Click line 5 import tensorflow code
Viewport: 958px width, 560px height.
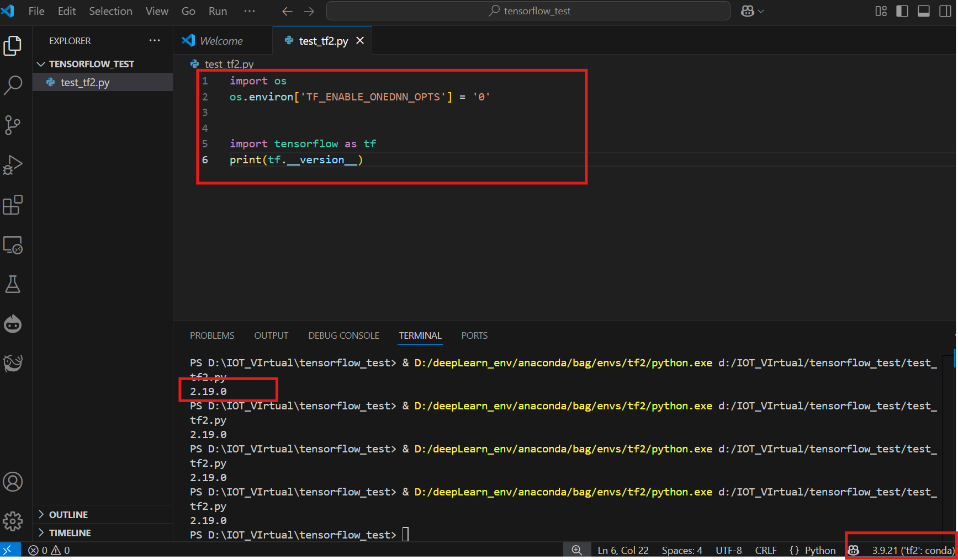[x=303, y=143]
